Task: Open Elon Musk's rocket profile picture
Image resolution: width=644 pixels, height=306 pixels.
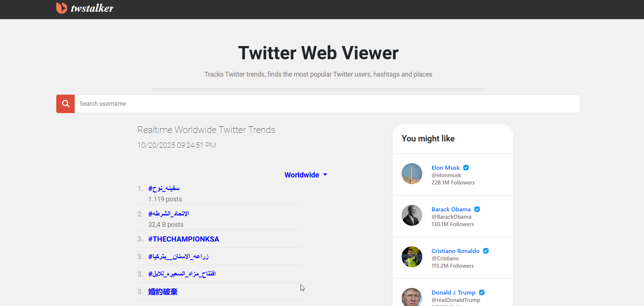Action: (x=412, y=174)
